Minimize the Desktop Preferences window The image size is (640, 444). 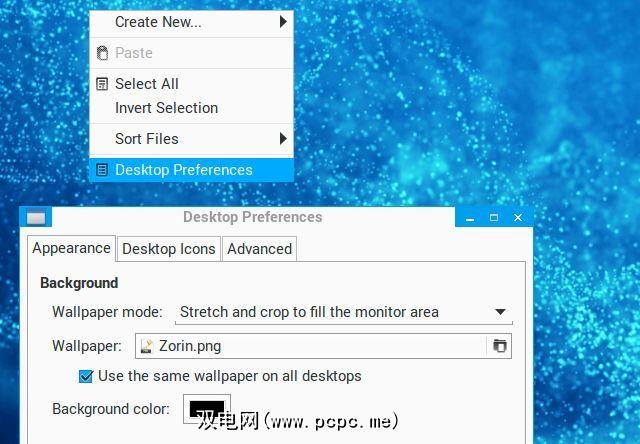470,218
